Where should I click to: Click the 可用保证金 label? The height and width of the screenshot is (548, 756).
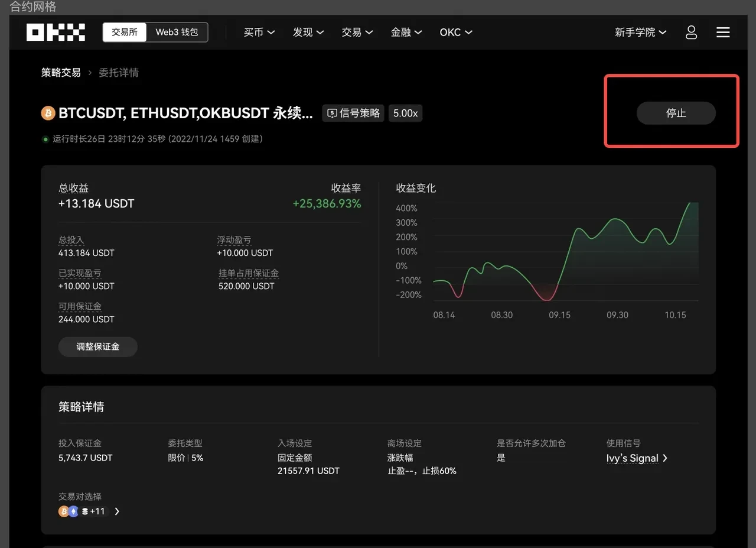pos(80,306)
